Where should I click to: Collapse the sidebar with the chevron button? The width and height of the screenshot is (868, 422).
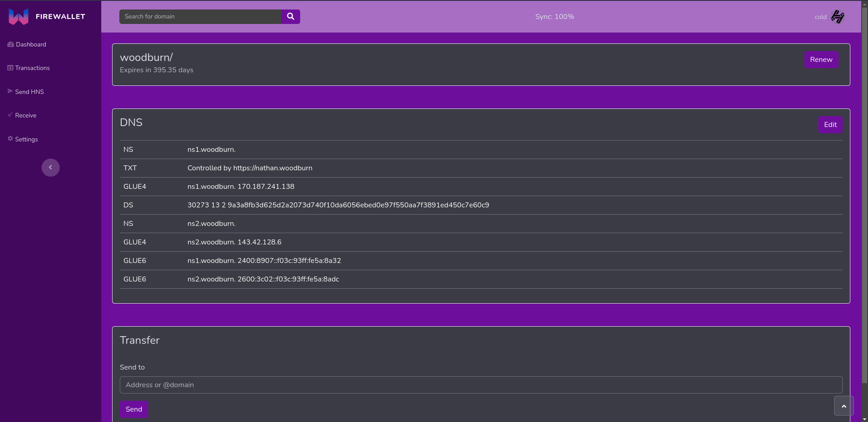[x=50, y=167]
